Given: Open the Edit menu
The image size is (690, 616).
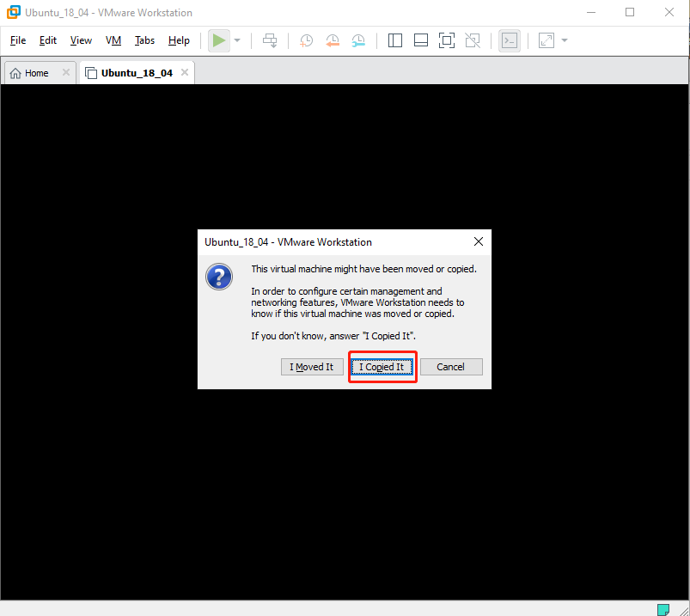Looking at the screenshot, I should click(x=48, y=40).
